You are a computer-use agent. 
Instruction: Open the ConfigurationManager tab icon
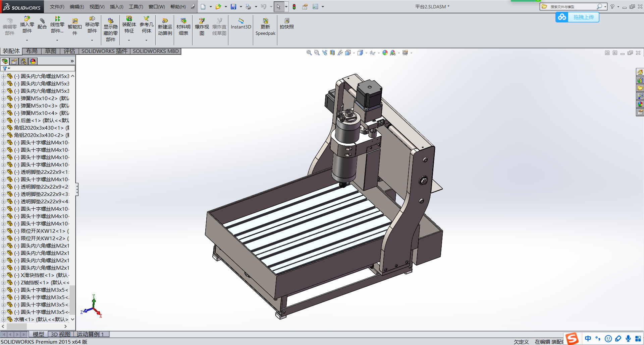pyautogui.click(x=23, y=61)
